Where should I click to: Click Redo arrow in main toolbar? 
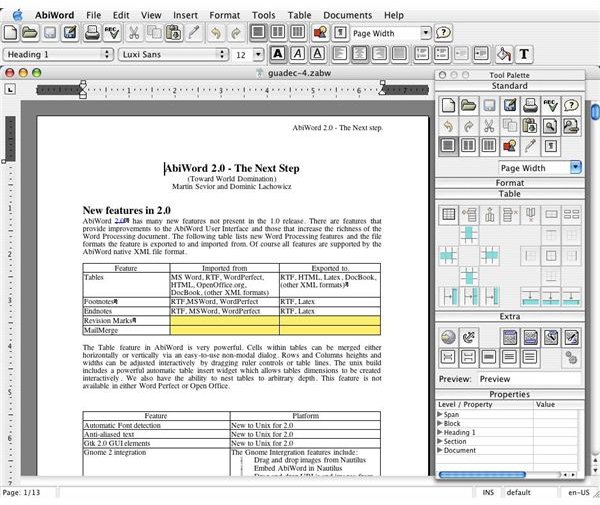236,33
